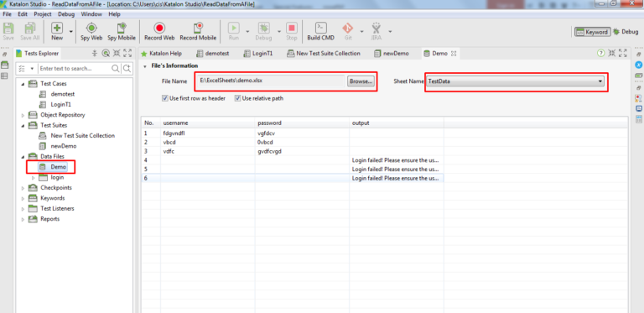Click the username column header

click(208, 123)
